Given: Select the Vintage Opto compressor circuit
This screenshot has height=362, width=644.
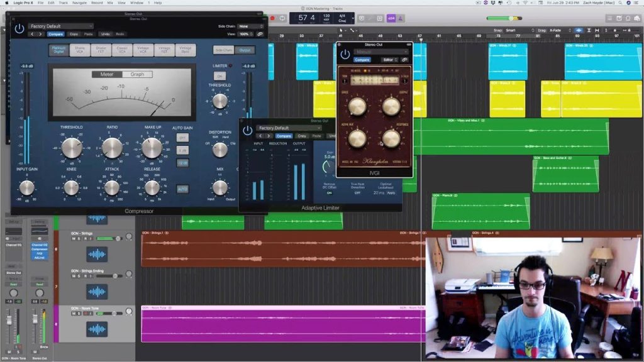Looking at the screenshot, I should (186, 50).
